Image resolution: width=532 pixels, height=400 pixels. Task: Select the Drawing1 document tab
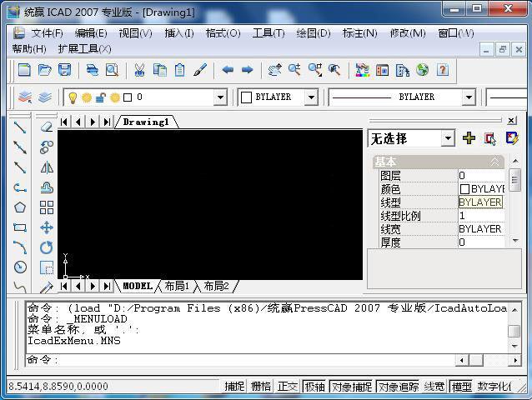(146, 122)
